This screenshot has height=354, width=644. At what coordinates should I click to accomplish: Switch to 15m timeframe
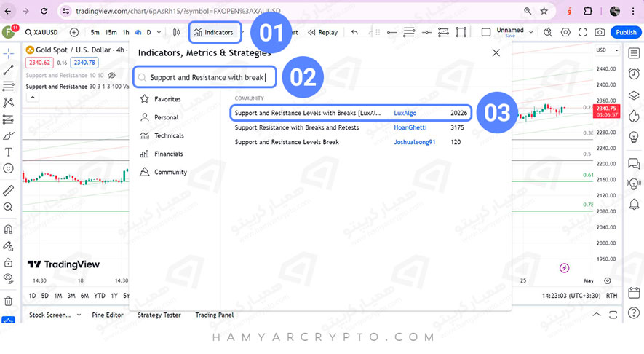click(111, 32)
